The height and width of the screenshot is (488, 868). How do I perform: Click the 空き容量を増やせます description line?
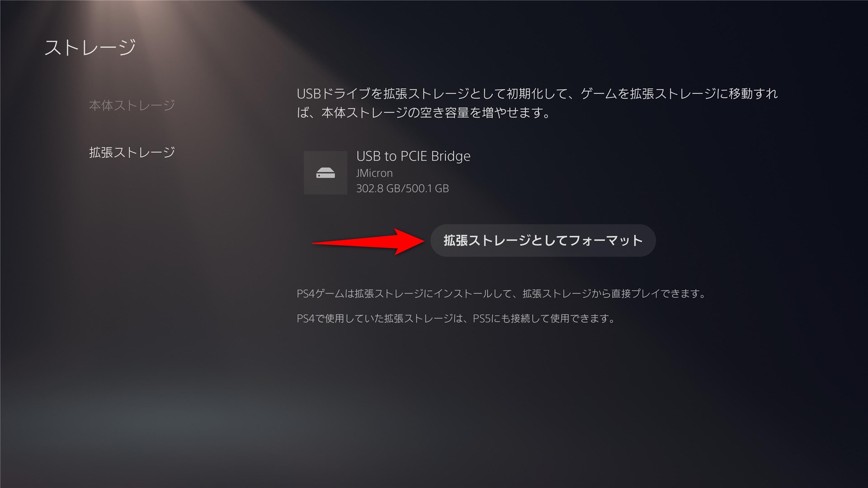424,113
